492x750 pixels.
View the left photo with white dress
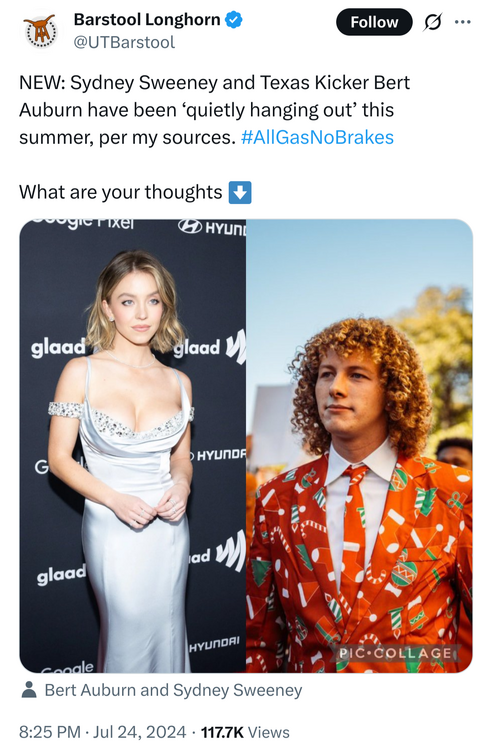pos(133,446)
